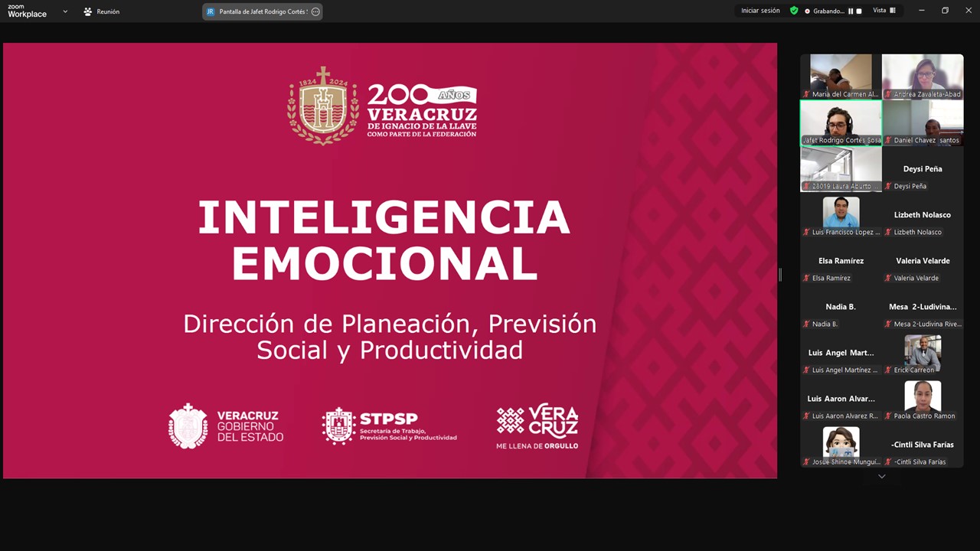The height and width of the screenshot is (551, 980).
Task: Open the Reunión menu
Action: pos(101,11)
